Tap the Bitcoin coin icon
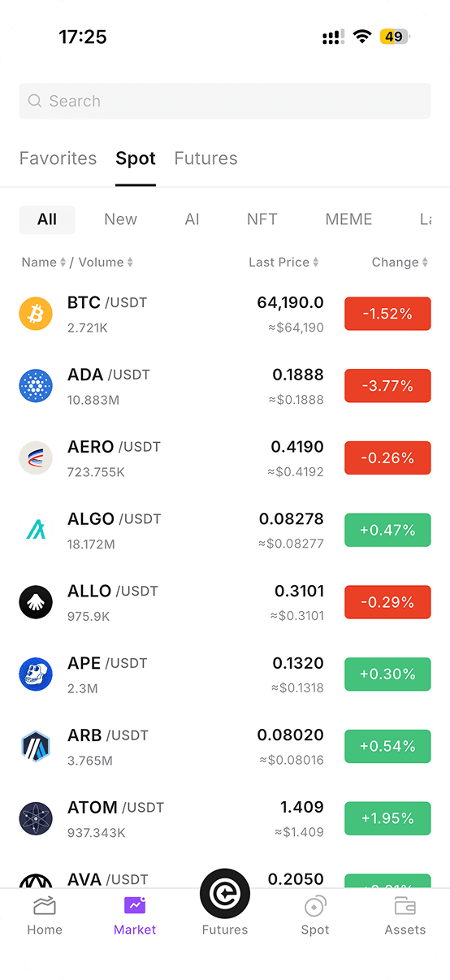 point(36,314)
